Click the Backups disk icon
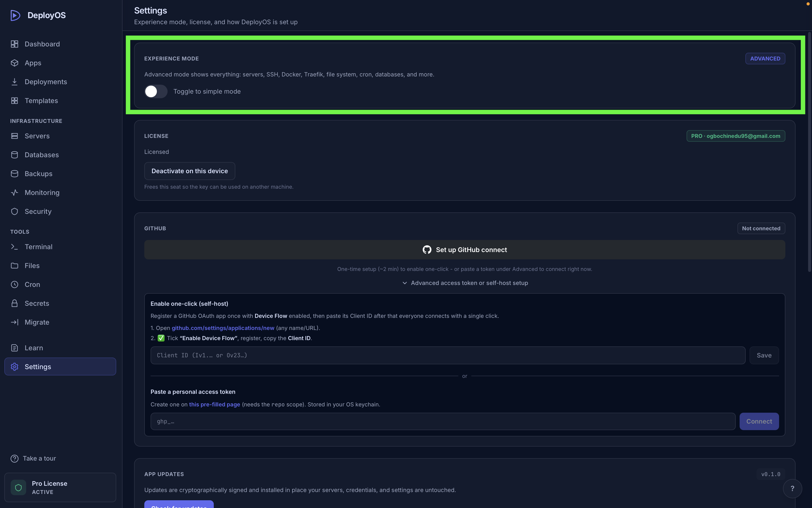The height and width of the screenshot is (508, 812). 15,173
